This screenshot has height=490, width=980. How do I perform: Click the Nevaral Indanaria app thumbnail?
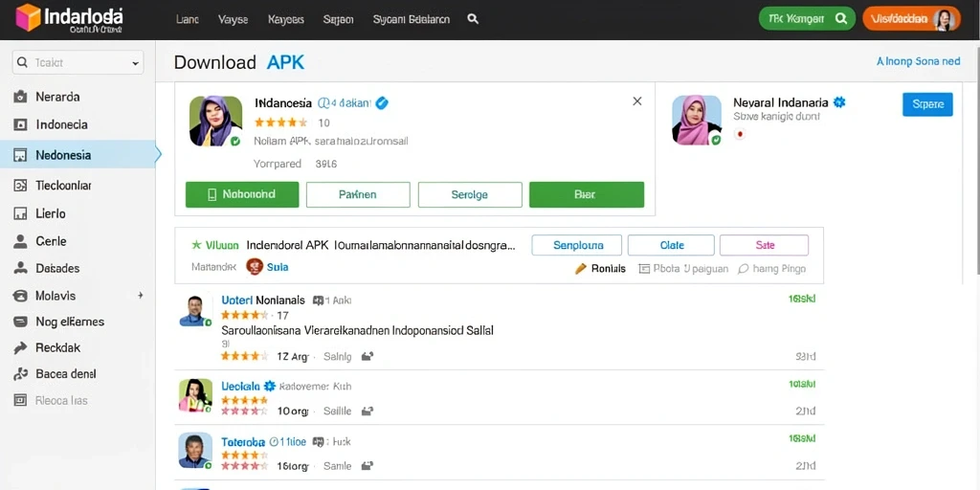(697, 120)
